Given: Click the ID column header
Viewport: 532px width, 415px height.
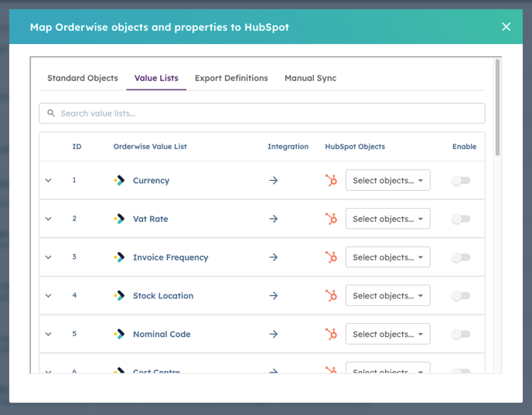Looking at the screenshot, I should (x=77, y=147).
